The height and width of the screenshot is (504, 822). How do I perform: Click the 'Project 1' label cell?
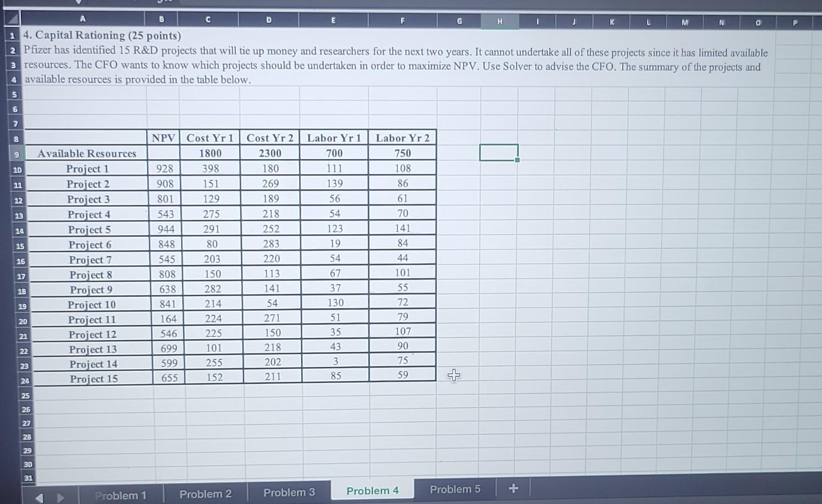point(87,168)
